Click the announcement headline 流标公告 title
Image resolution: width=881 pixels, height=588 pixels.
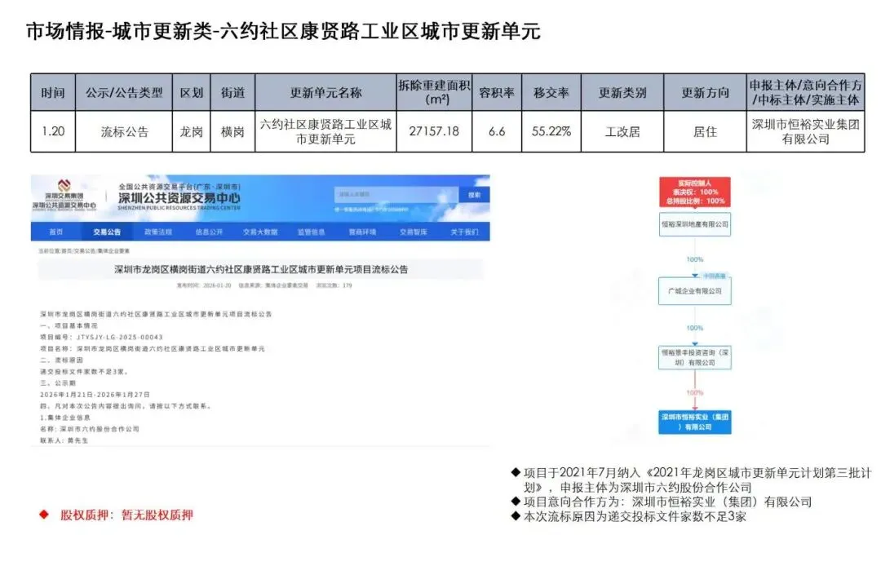coord(261,270)
